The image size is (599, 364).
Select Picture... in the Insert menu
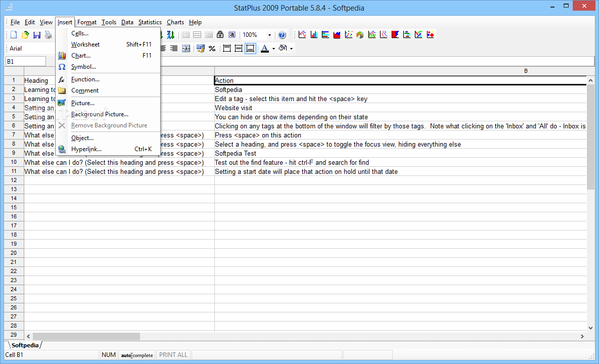pos(108,103)
